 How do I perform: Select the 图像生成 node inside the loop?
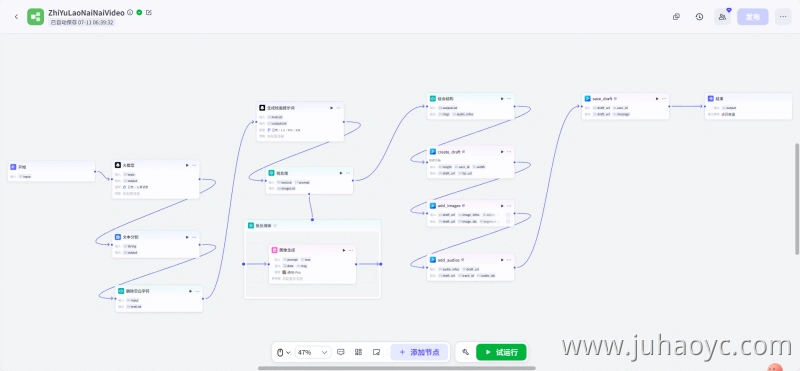312,264
